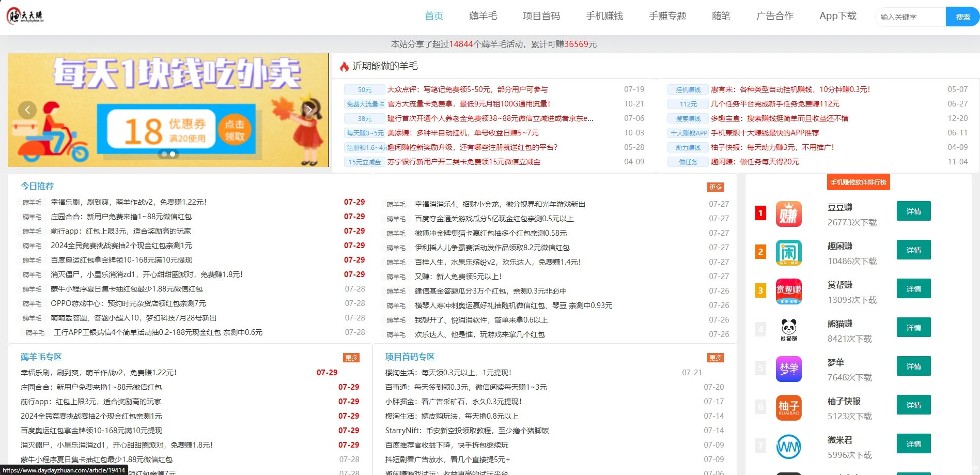980x475 pixels.
Task: Click the 趣闲赚 app icon
Action: 789,252
